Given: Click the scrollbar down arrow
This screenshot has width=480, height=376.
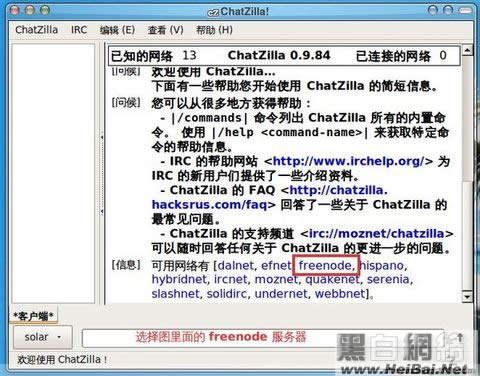Looking at the screenshot, I should (467, 296).
